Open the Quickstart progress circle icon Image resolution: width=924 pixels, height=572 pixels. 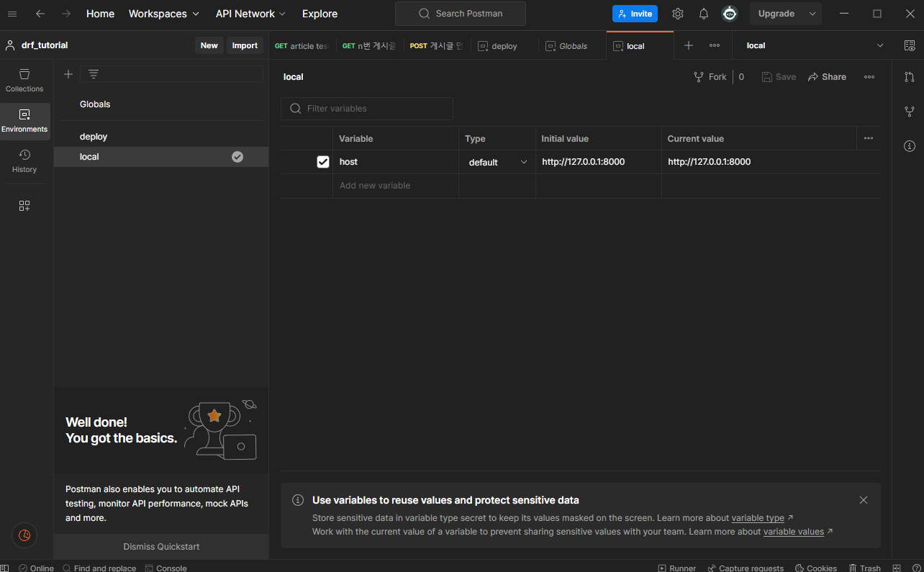[24, 535]
